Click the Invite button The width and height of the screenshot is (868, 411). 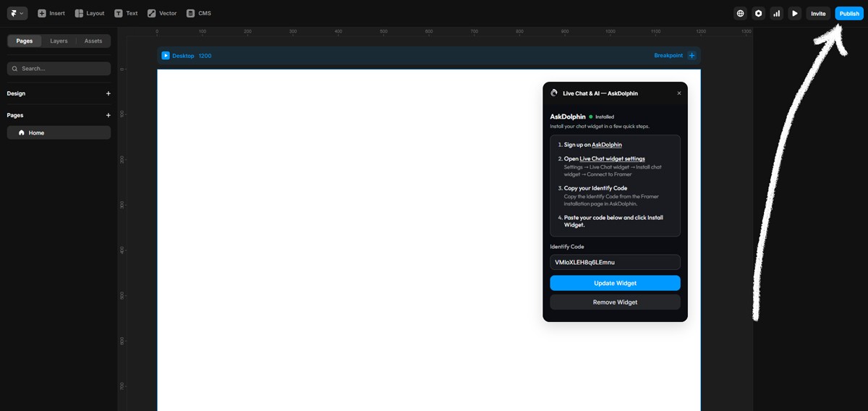point(818,13)
